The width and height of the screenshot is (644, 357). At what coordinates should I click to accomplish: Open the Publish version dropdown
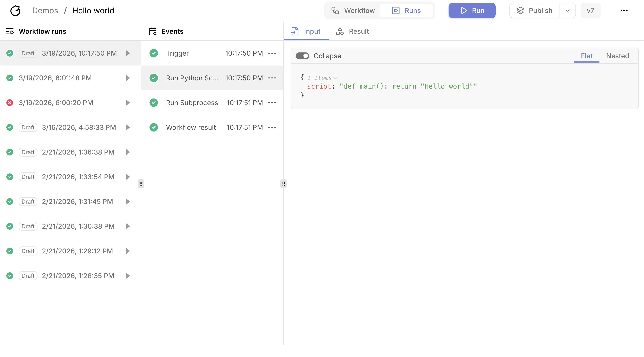click(x=567, y=10)
